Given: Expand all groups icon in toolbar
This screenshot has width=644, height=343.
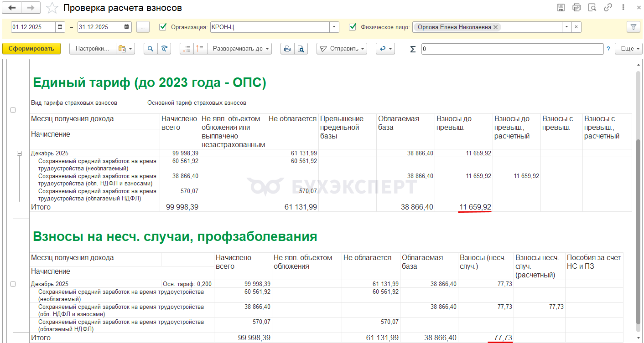Looking at the screenshot, I should click(200, 49).
